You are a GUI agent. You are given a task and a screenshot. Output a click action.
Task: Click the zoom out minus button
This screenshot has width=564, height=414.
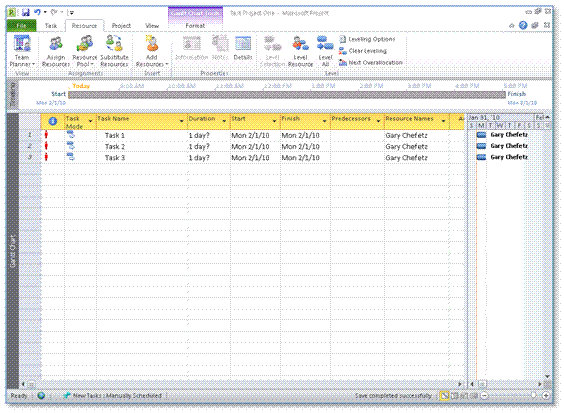484,396
